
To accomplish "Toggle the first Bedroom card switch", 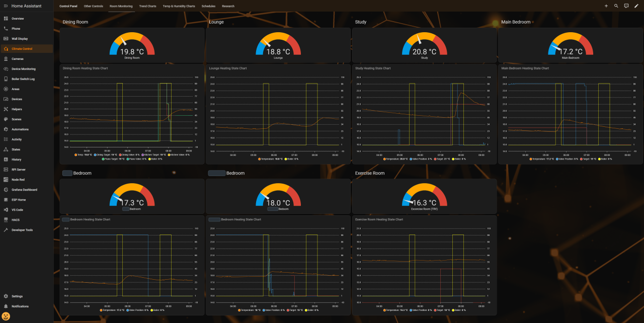I will (66, 173).
